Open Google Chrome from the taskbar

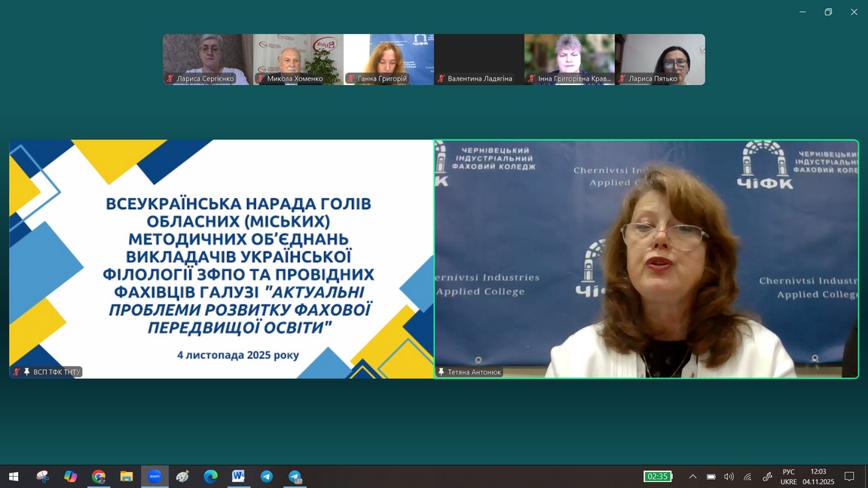coord(99,477)
